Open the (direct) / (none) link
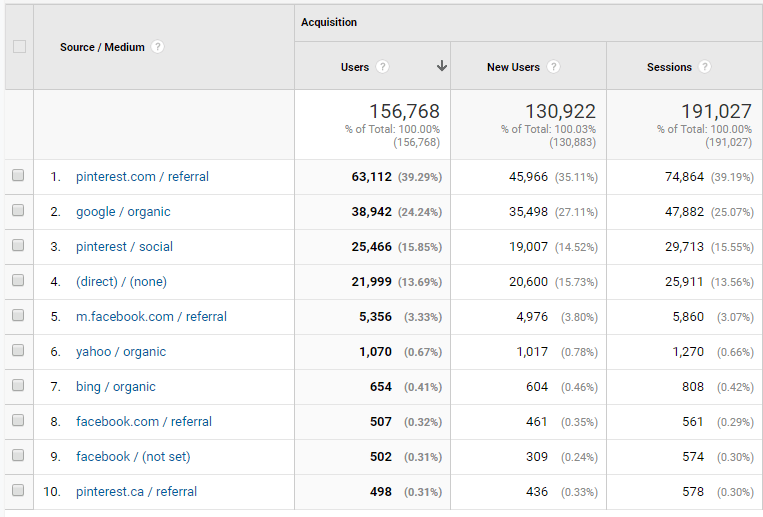Image resolution: width=763 pixels, height=517 pixels. [121, 282]
